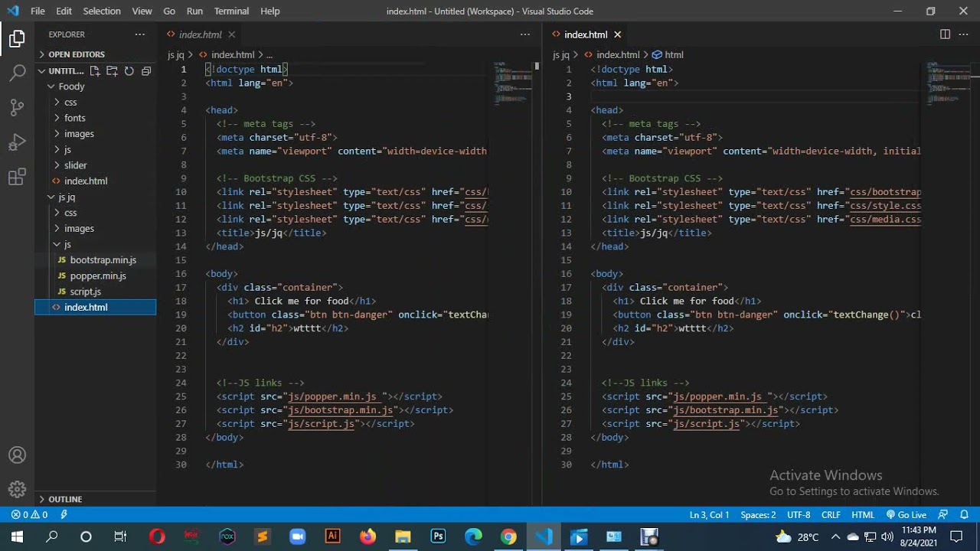Open Photoshop from the taskbar
This screenshot has width=980, height=551.
point(438,536)
